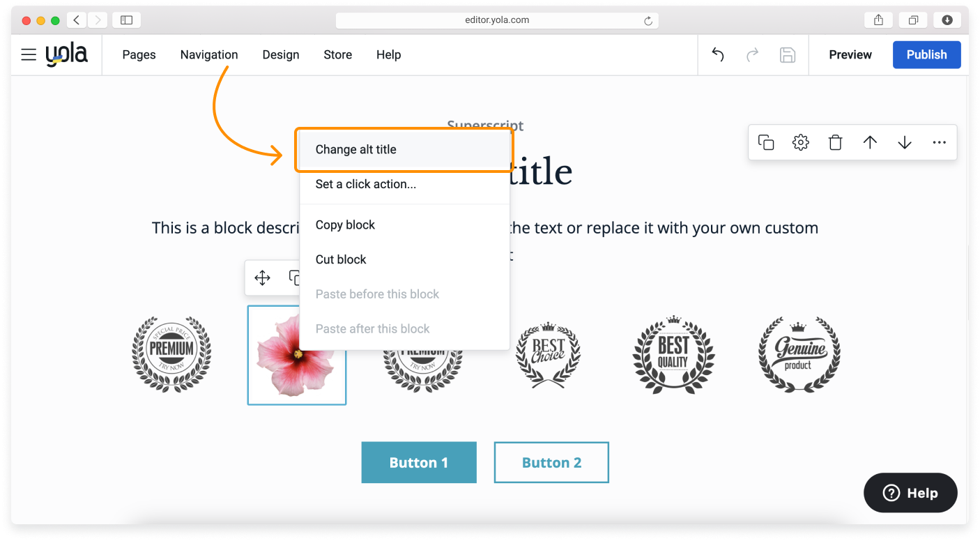Duplicate the block using the copy icon

tap(766, 142)
